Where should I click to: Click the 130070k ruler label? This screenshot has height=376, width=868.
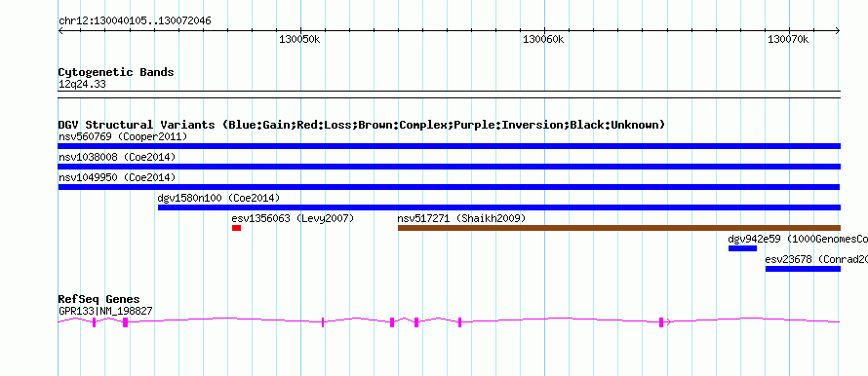click(x=788, y=39)
